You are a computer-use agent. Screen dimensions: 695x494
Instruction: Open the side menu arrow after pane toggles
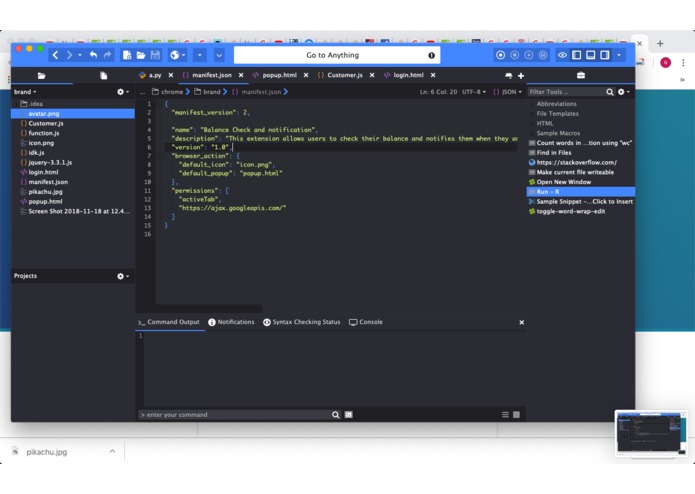pyautogui.click(x=619, y=55)
